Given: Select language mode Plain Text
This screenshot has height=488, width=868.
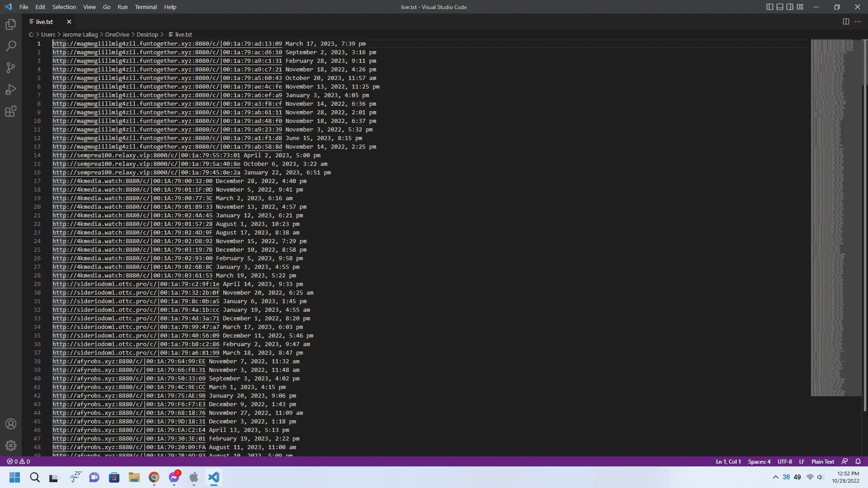Looking at the screenshot, I should coord(823,462).
